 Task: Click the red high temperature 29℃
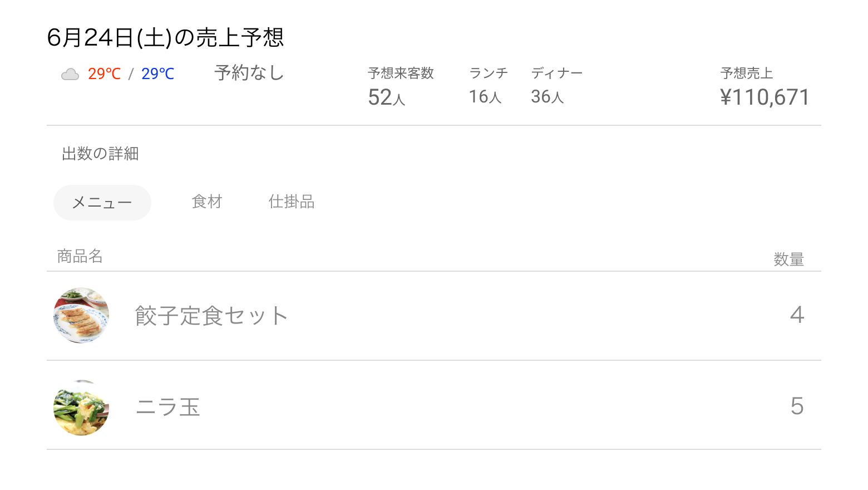(105, 74)
